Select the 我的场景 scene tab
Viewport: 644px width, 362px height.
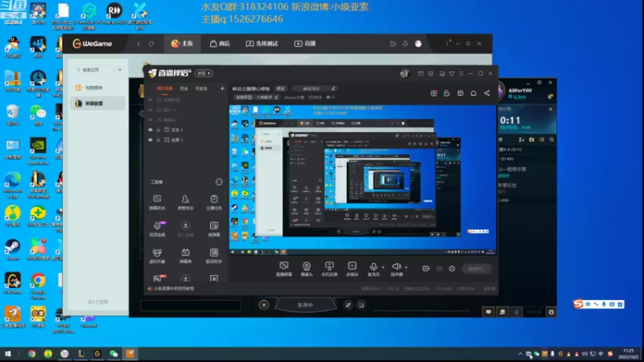pos(164,88)
